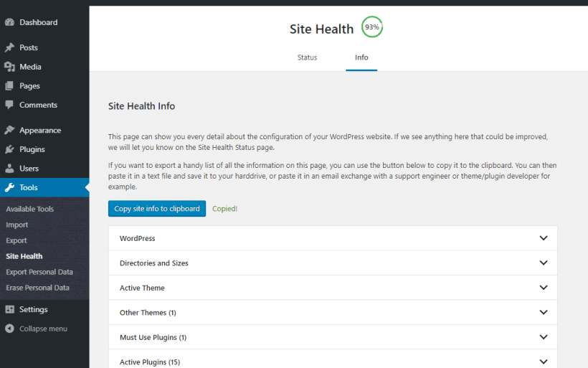This screenshot has height=368, width=588.
Task: Click the Settings sliders icon
Action: point(10,309)
